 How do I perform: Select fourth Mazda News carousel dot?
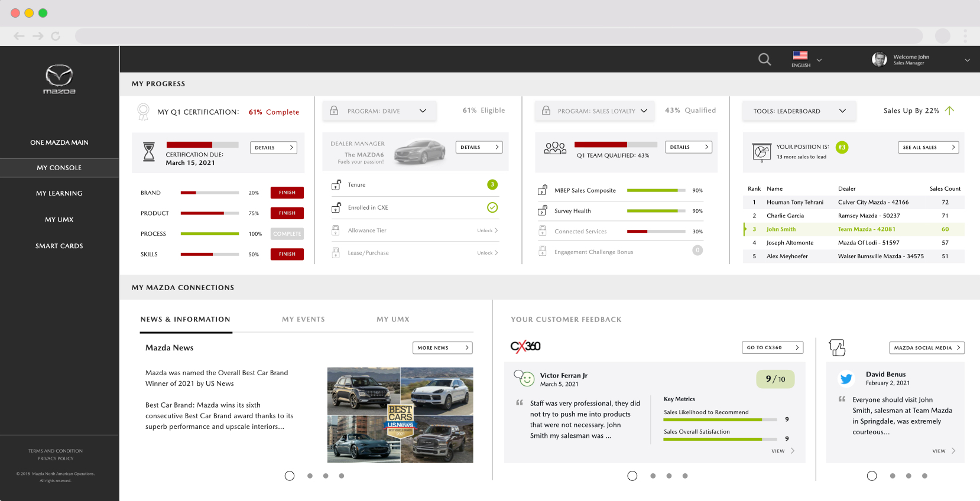click(x=342, y=476)
